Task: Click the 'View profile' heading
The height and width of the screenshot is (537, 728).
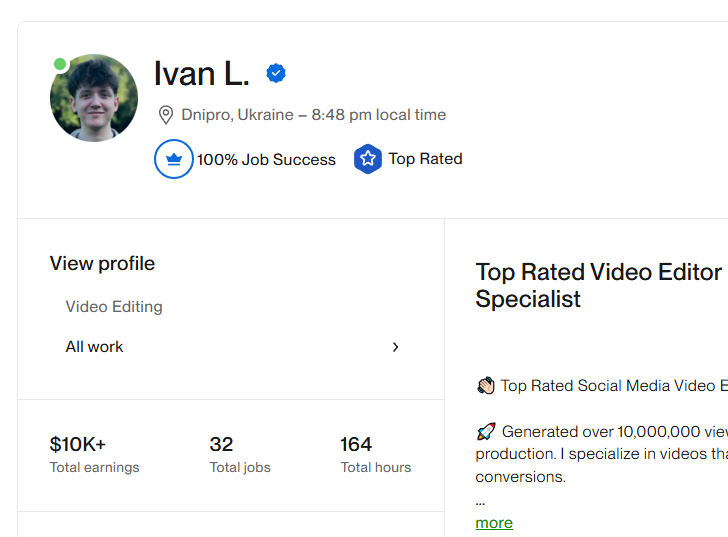Action: click(102, 264)
